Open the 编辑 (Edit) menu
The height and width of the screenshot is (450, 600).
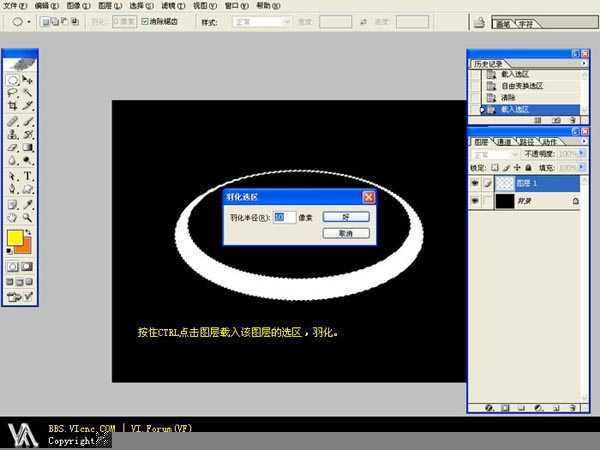click(x=46, y=6)
